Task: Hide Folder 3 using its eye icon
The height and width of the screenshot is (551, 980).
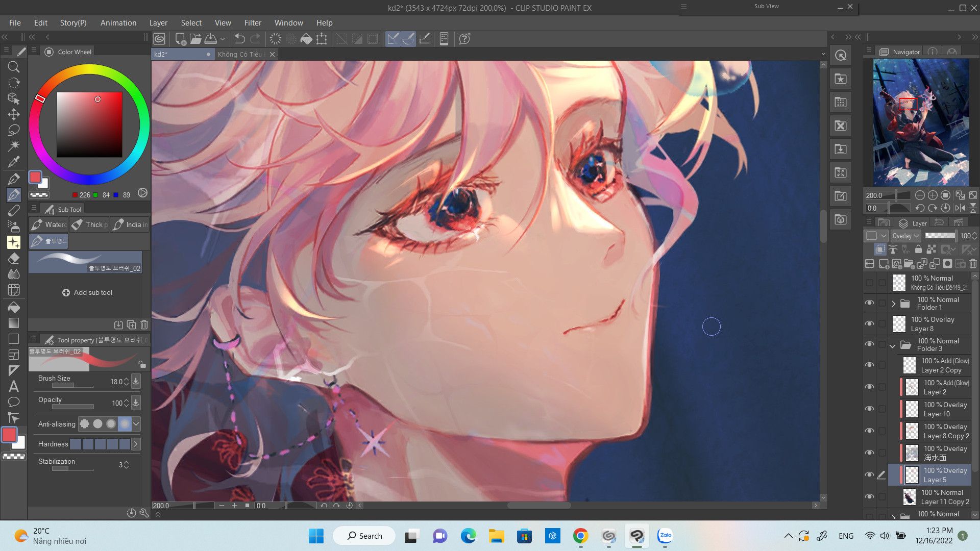Action: [869, 344]
